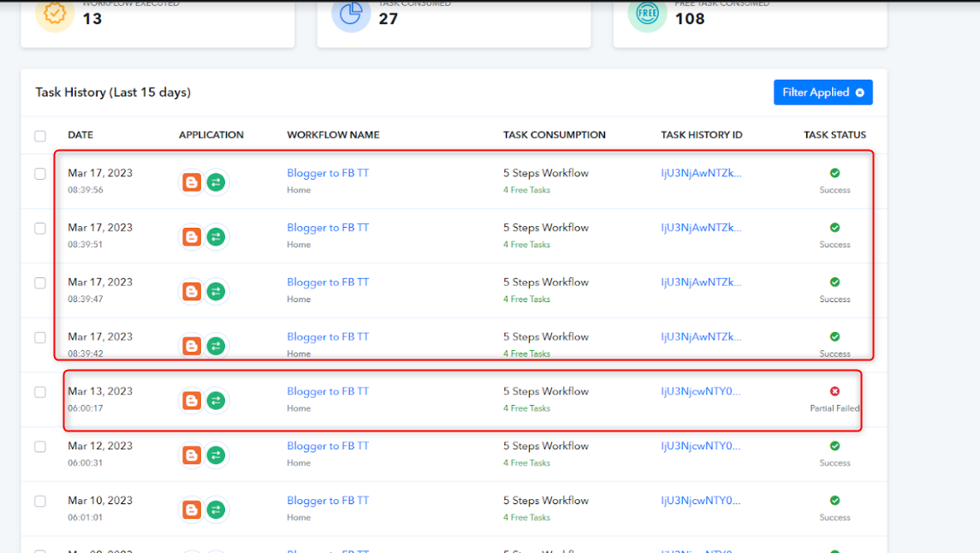This screenshot has height=553, width=980.
Task: Click Blogger icon in Mar 13 row
Action: coord(192,401)
